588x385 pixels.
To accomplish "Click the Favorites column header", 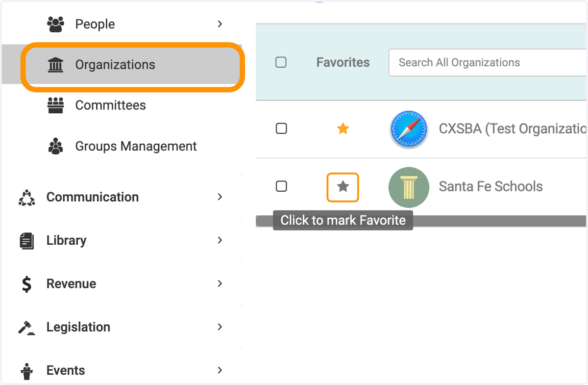I will pos(343,62).
